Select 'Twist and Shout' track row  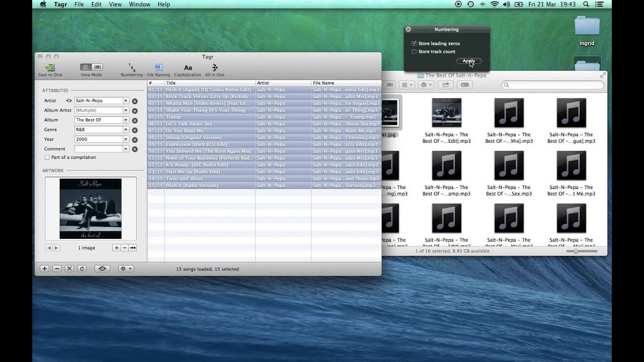coord(264,178)
